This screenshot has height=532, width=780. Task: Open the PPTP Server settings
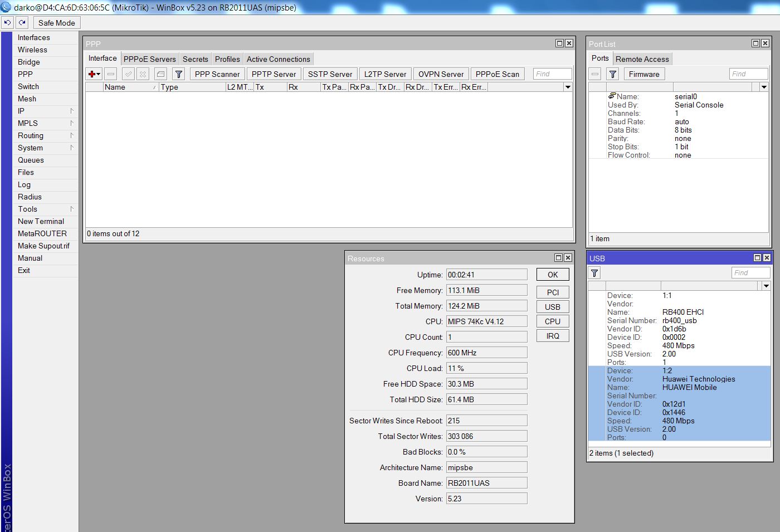[274, 74]
